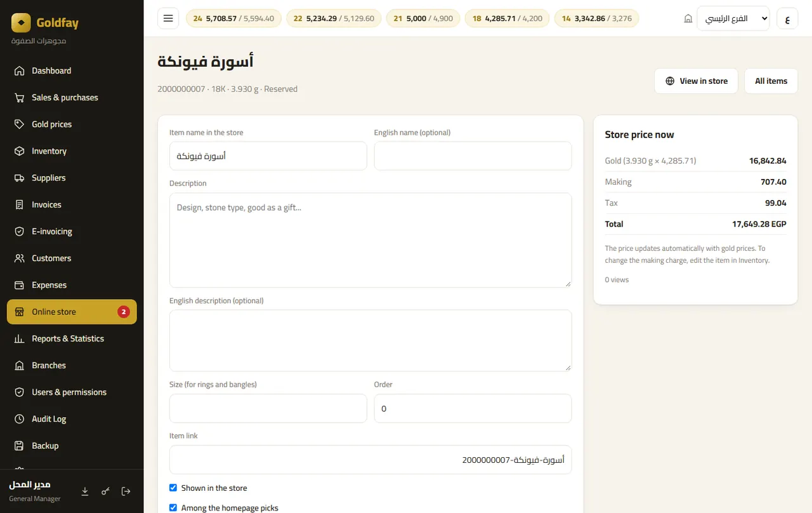Image resolution: width=812 pixels, height=513 pixels.
Task: Click the 24K gold price pill
Action: (233, 18)
